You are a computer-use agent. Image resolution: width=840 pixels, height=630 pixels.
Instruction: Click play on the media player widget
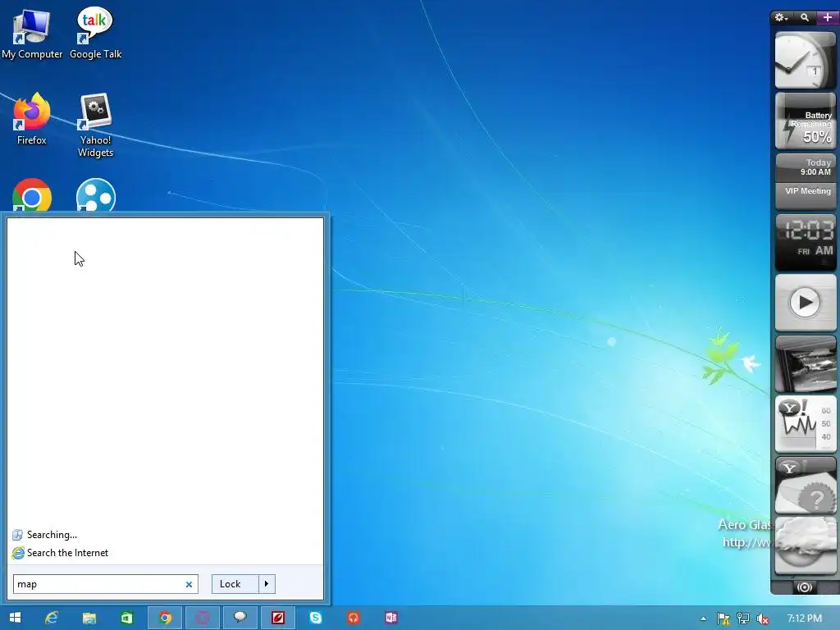(806, 303)
